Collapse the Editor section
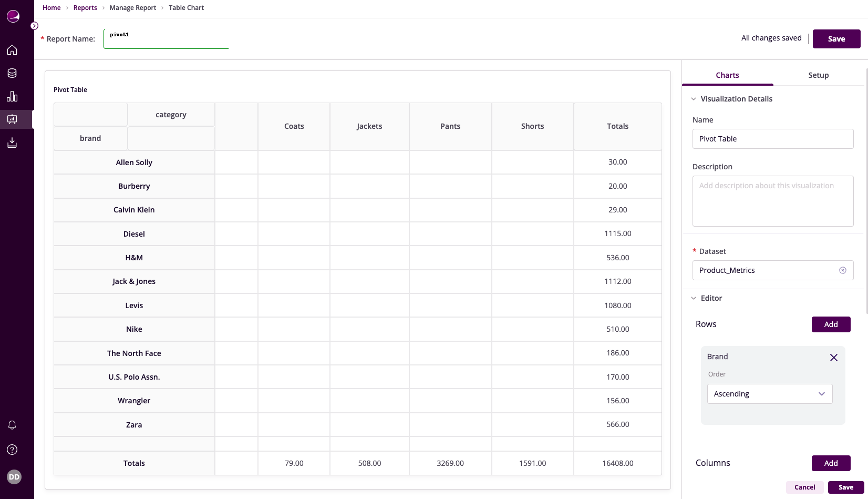The image size is (868, 499). pos(694,298)
